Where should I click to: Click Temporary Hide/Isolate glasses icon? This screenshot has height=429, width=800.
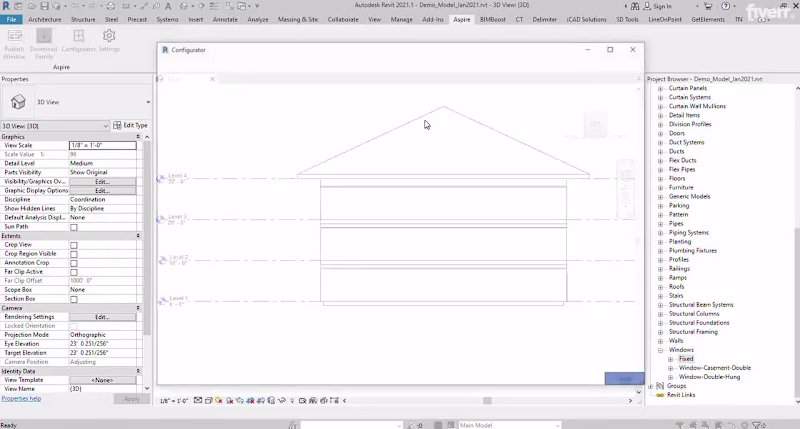click(282, 400)
